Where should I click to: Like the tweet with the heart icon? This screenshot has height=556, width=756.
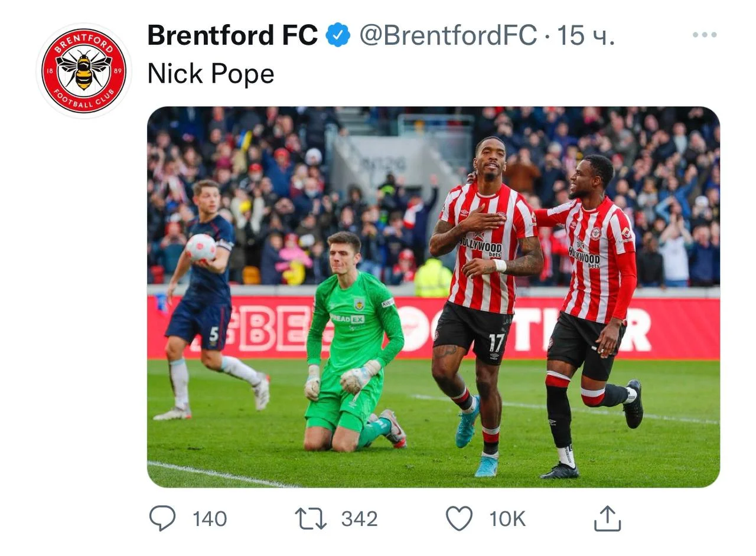459,518
